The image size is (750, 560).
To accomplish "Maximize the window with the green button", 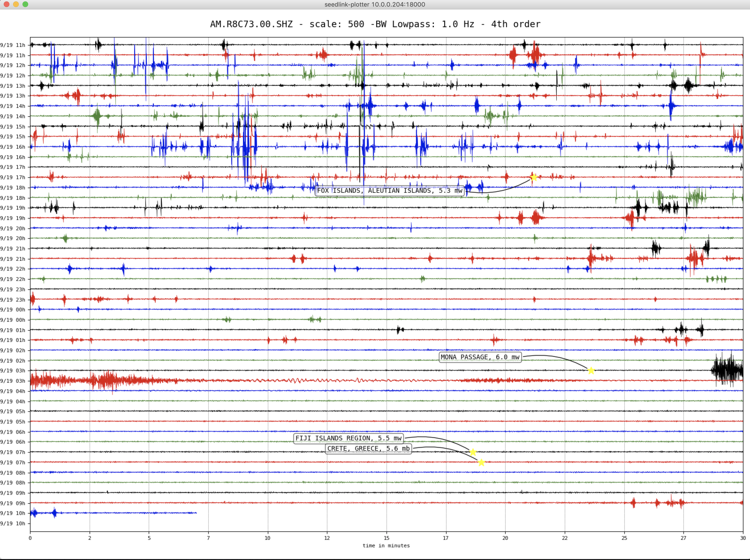I will pyautogui.click(x=25, y=4).
